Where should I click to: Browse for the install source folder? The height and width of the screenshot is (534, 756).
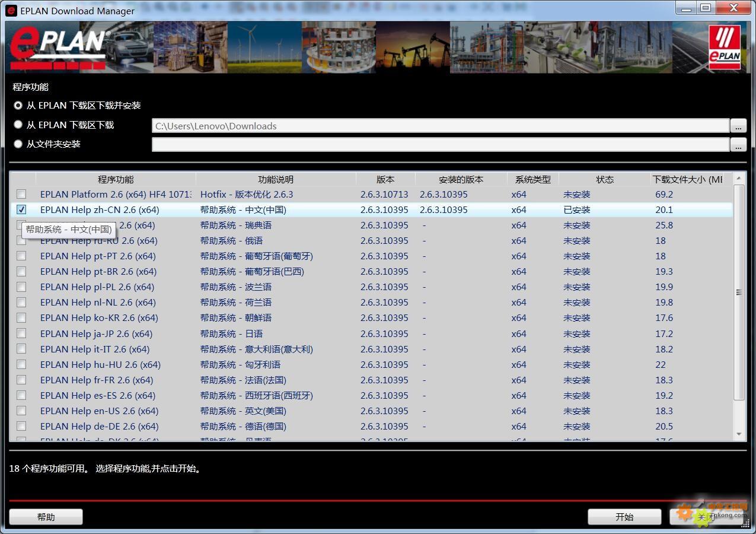pos(738,145)
